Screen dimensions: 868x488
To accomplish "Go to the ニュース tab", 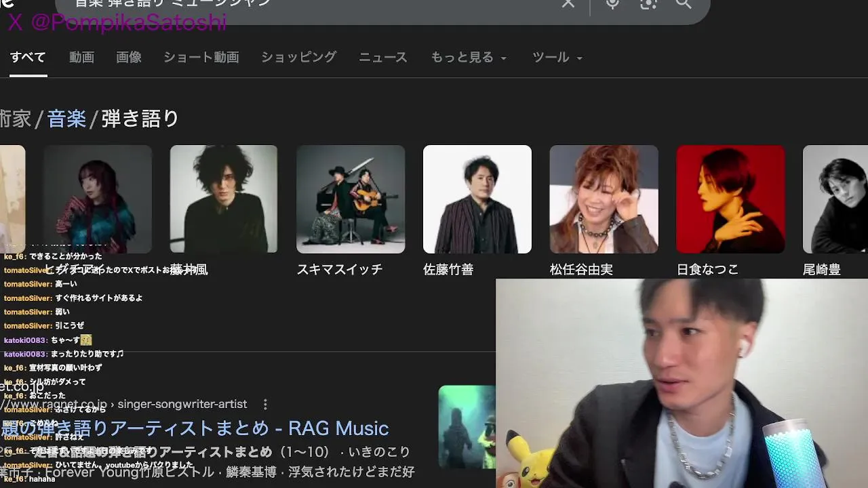I will (x=383, y=57).
